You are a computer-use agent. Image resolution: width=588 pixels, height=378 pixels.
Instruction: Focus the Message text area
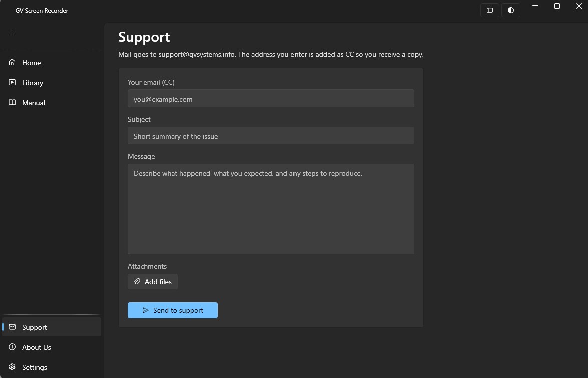click(x=271, y=209)
